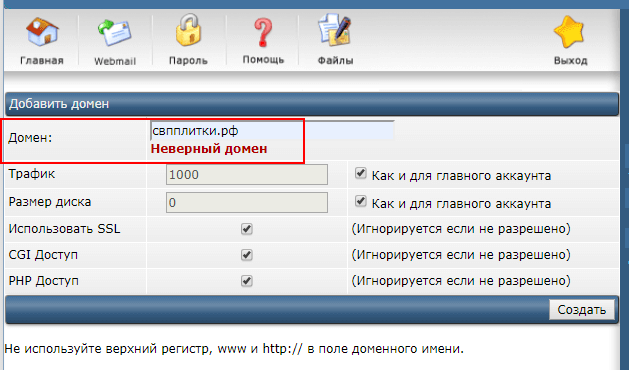Click the Выход label
Image resolution: width=629 pixels, height=370 pixels.
click(x=570, y=61)
